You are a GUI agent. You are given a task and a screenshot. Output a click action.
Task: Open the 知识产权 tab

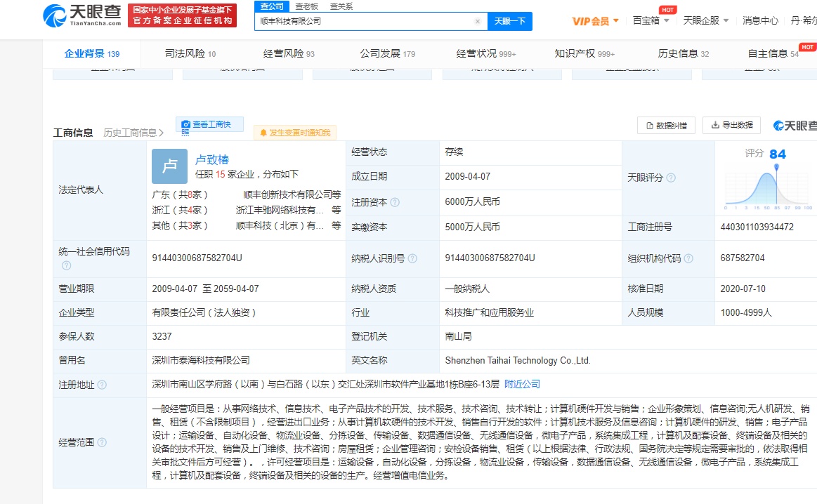pyautogui.click(x=584, y=53)
